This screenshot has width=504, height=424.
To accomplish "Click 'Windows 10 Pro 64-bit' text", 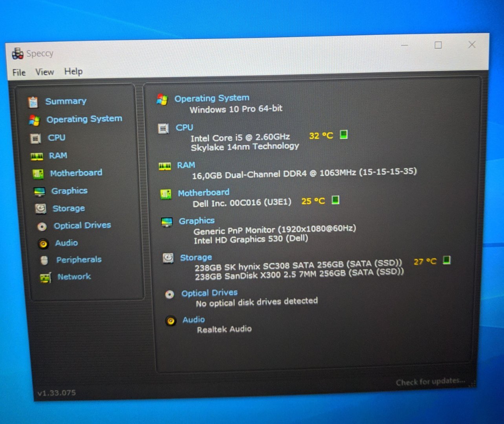I will 236,109.
